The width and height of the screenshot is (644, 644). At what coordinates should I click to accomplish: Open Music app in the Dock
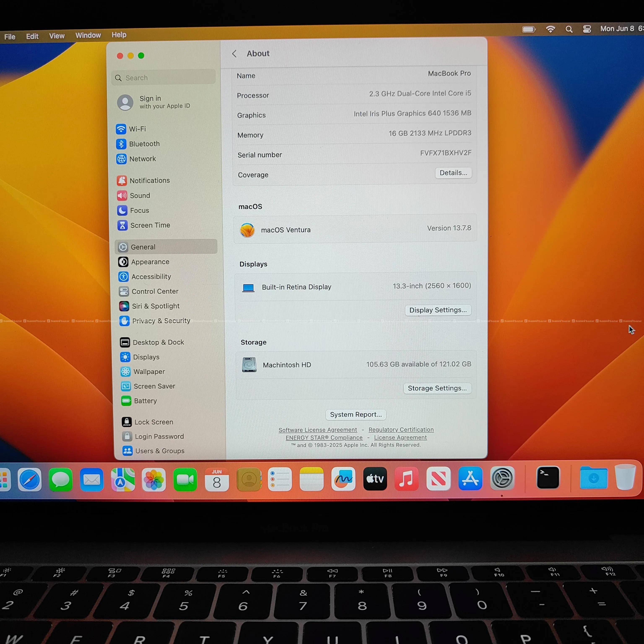(406, 479)
